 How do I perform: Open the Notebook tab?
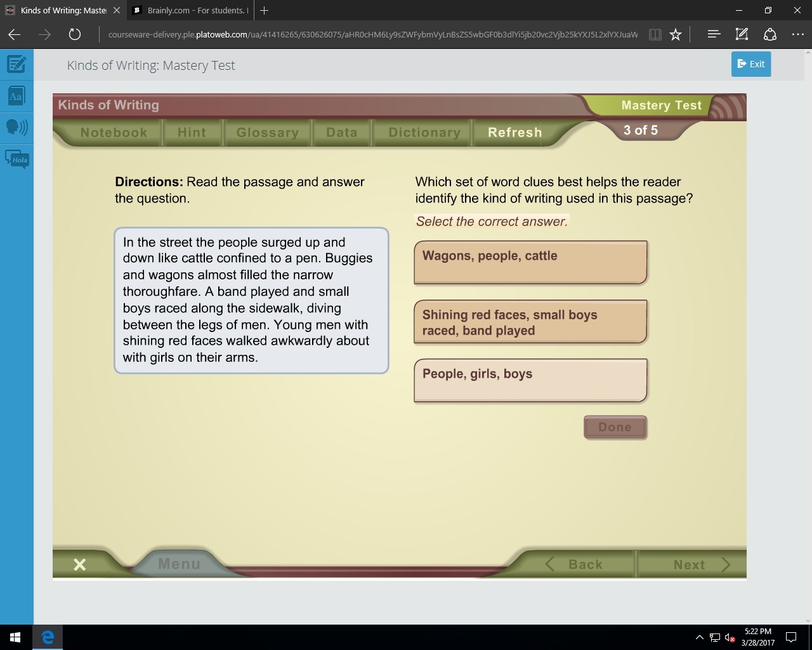tap(114, 133)
